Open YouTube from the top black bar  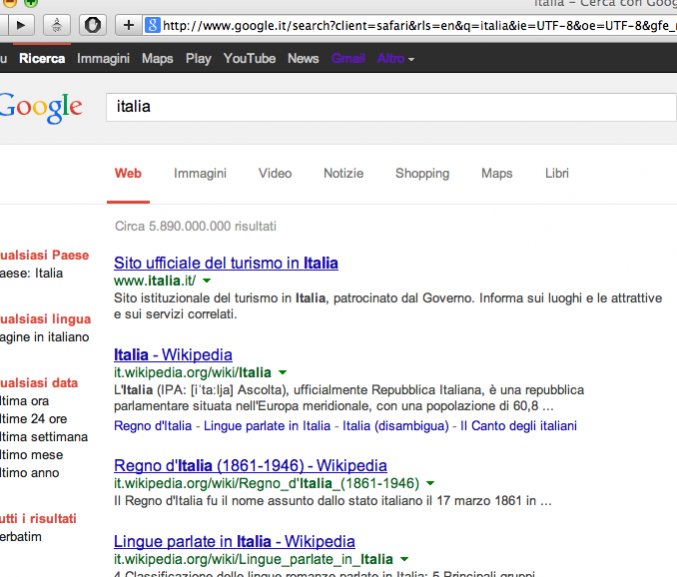(x=250, y=58)
